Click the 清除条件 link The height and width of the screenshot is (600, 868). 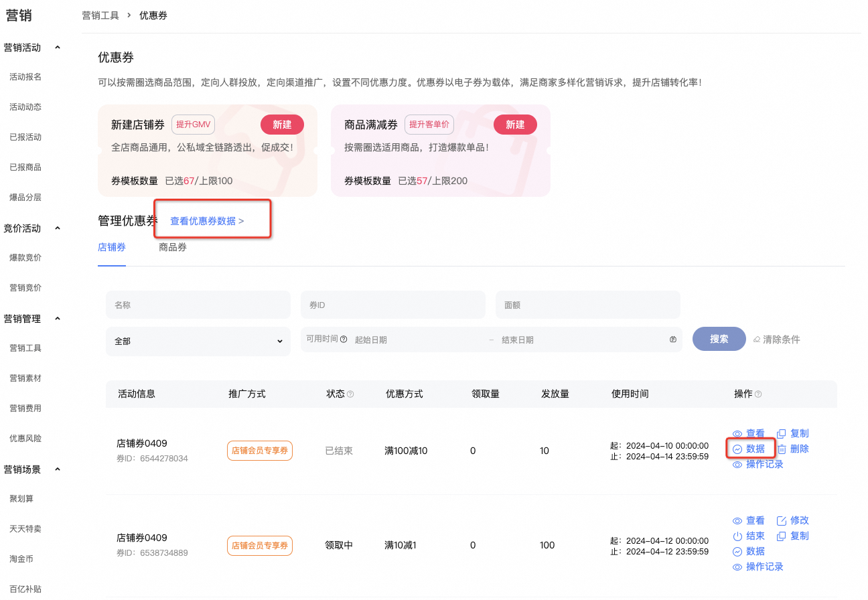(777, 340)
